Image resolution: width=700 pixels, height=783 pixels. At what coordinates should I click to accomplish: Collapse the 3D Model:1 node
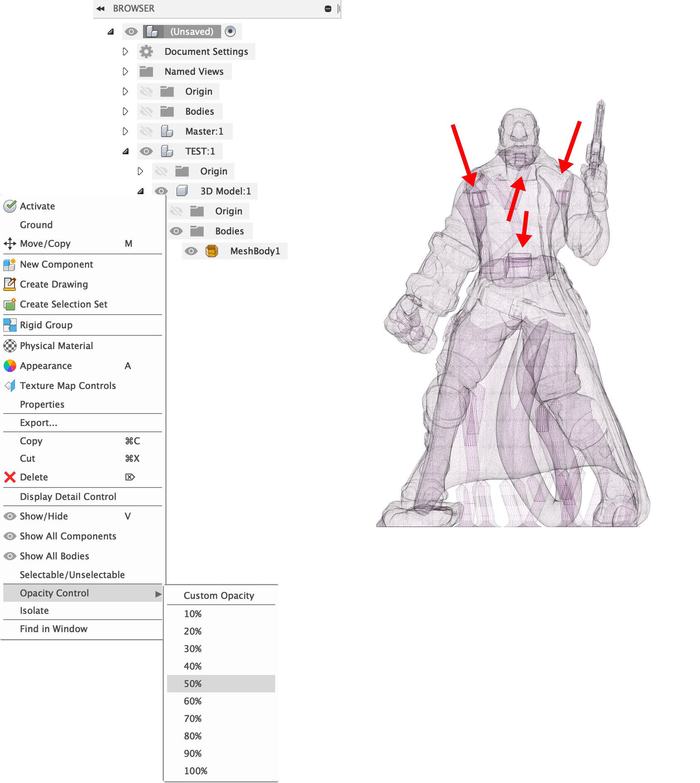(140, 191)
